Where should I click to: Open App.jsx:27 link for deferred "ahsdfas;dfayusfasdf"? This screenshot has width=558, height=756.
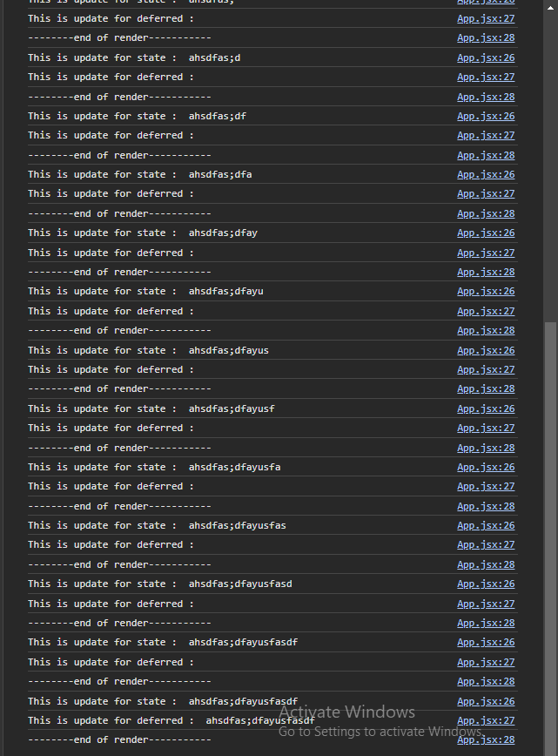486,720
